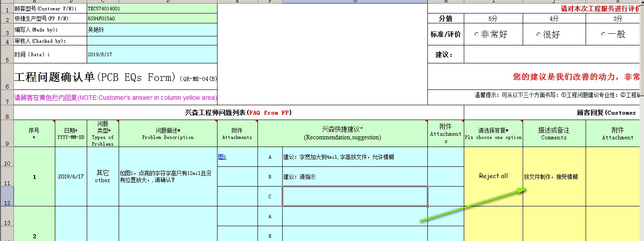The height and width of the screenshot is (241, 644).
Task: Open the 图1 attachment hyperlink
Action: [222, 157]
